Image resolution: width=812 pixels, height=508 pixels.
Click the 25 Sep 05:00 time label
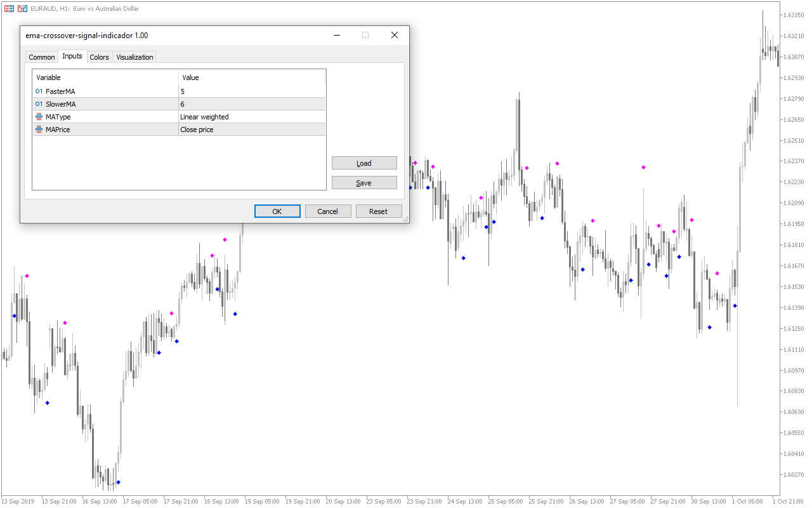505,502
